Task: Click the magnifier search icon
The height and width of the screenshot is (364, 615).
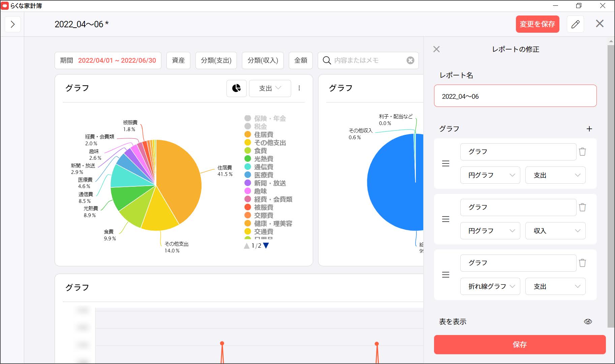Action: click(x=327, y=60)
